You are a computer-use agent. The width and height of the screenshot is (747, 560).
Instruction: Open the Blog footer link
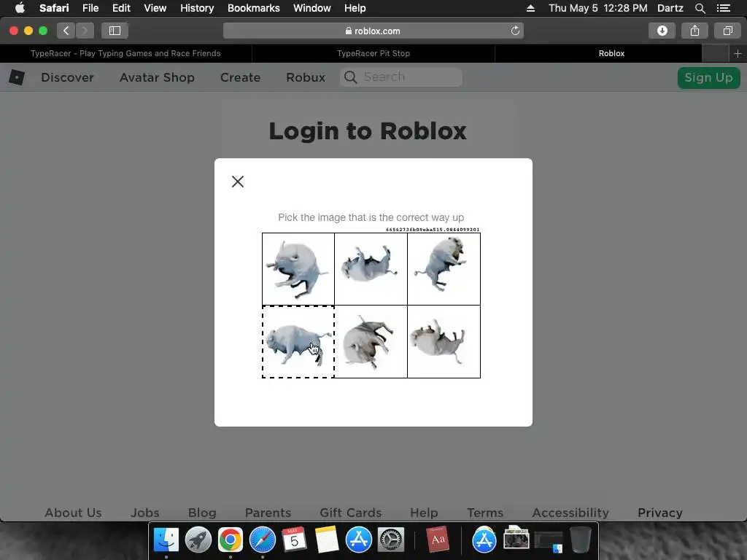pyautogui.click(x=202, y=513)
